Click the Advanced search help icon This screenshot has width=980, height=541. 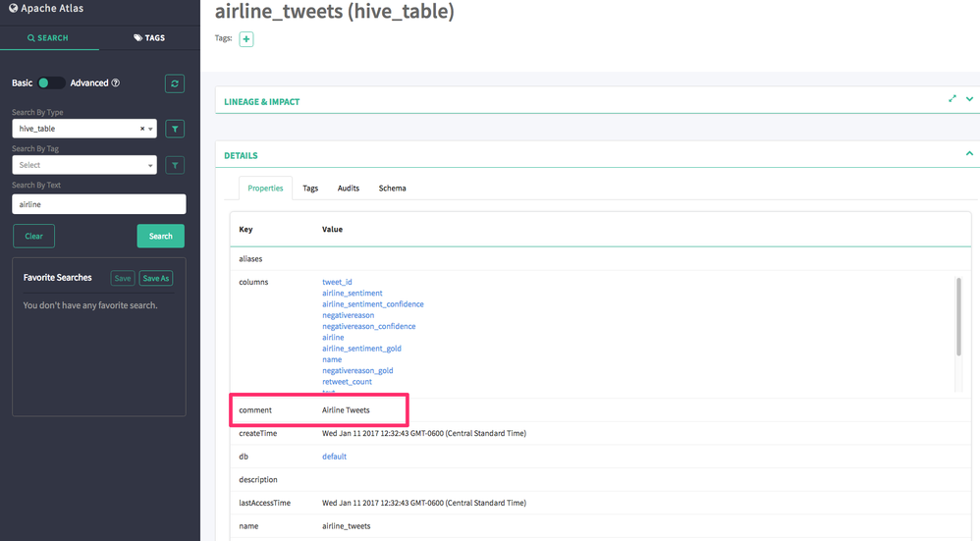click(116, 83)
